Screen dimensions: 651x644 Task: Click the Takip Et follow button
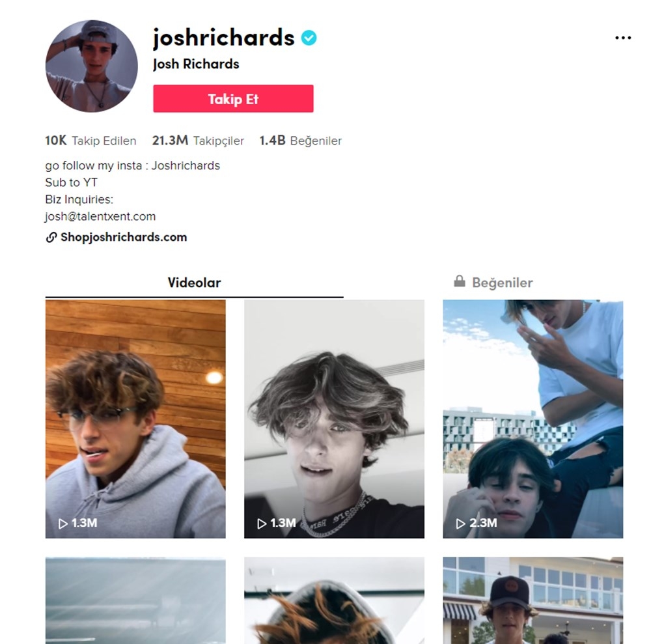[233, 98]
